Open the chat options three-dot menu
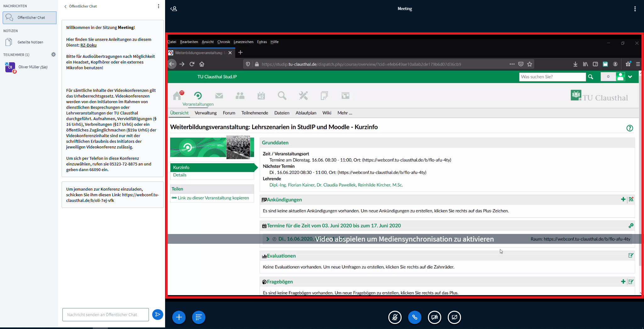 (158, 6)
